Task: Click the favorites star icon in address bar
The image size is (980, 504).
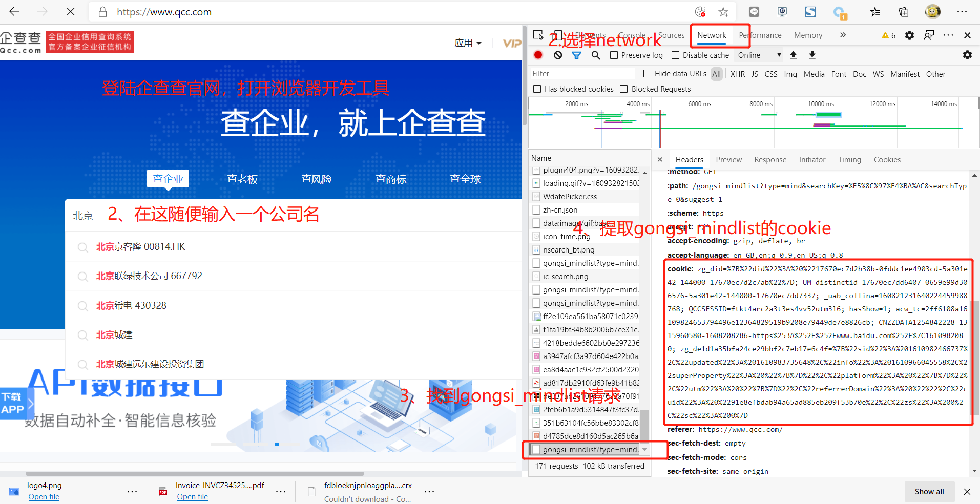Action: [723, 12]
